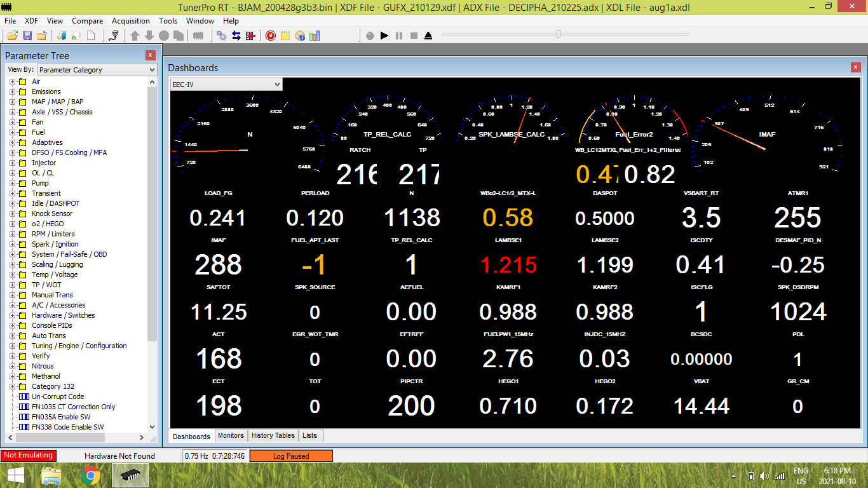The height and width of the screenshot is (488, 868).
Task: Open the Acquisition menu
Action: [131, 21]
